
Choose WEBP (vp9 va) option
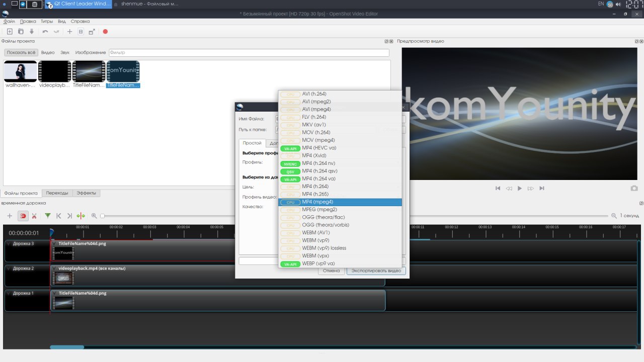(340, 263)
